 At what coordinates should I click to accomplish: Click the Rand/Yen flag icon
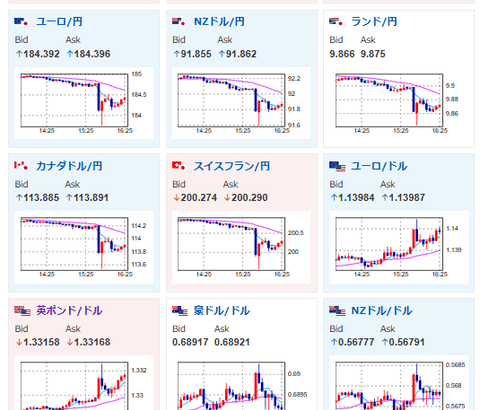click(x=336, y=22)
